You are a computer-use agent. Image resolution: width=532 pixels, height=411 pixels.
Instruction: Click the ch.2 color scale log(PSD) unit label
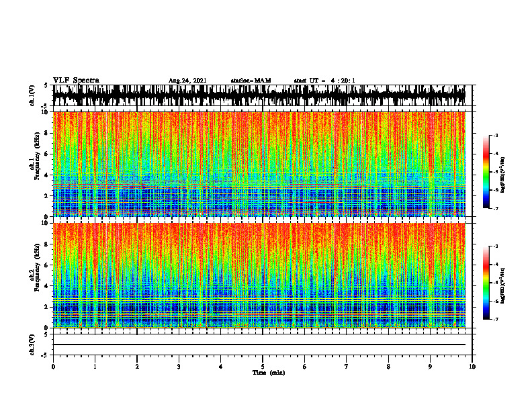point(503,285)
